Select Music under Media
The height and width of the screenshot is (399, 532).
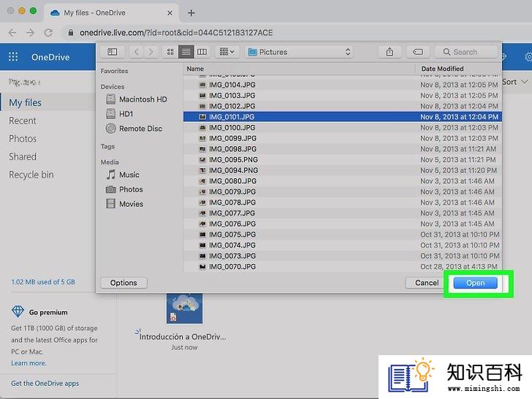(123, 175)
